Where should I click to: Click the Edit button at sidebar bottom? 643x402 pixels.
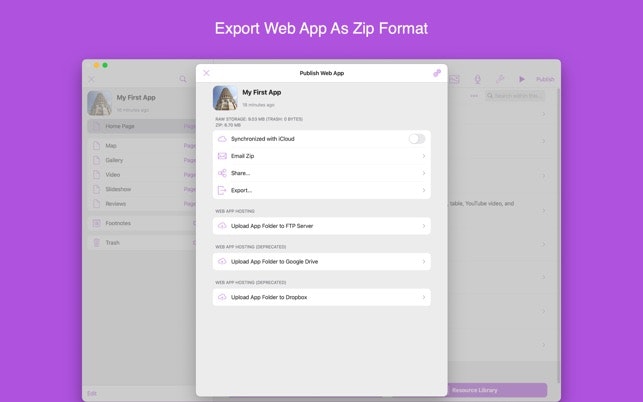tap(92, 393)
